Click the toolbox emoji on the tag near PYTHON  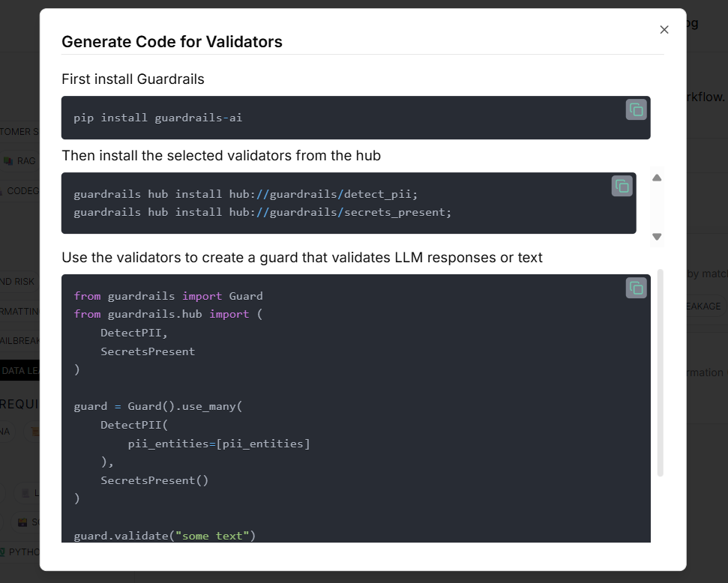coord(22,522)
